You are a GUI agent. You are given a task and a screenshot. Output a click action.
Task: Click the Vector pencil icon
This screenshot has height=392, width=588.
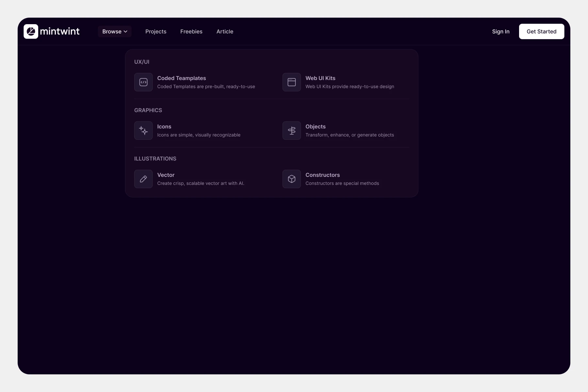coord(143,179)
